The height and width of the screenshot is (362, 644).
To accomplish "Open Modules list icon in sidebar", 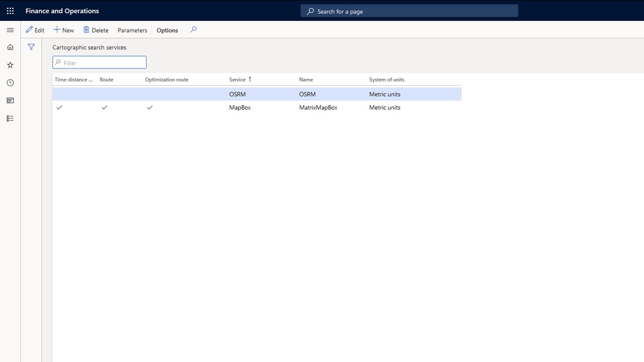I will click(10, 119).
